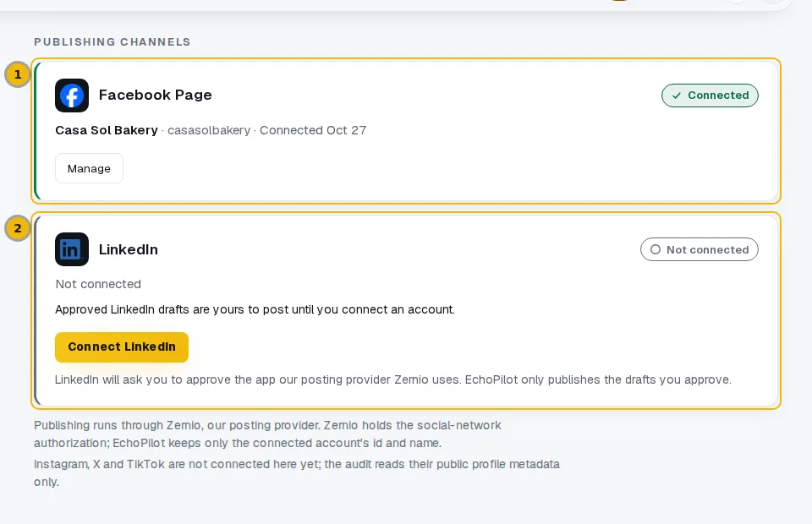Click the Publishing runs through Zernio paragraph
Viewport: 812px width, 524px height.
pos(268,434)
